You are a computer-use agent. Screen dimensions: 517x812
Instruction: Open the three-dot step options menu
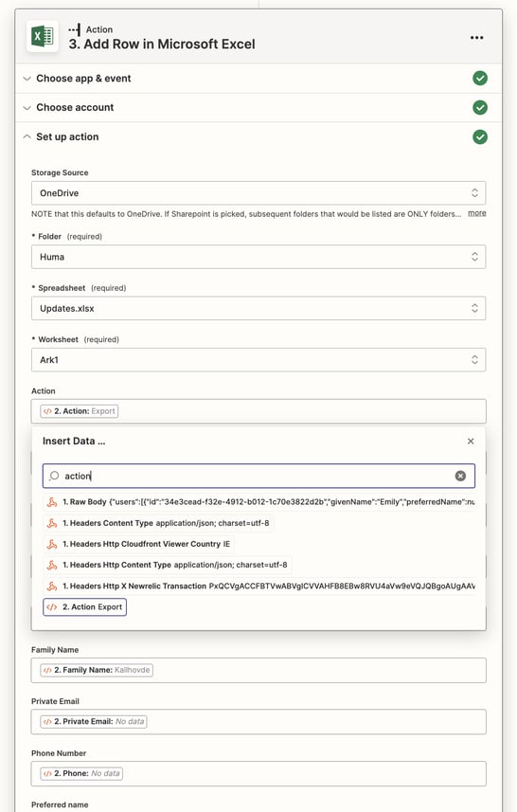click(476, 38)
